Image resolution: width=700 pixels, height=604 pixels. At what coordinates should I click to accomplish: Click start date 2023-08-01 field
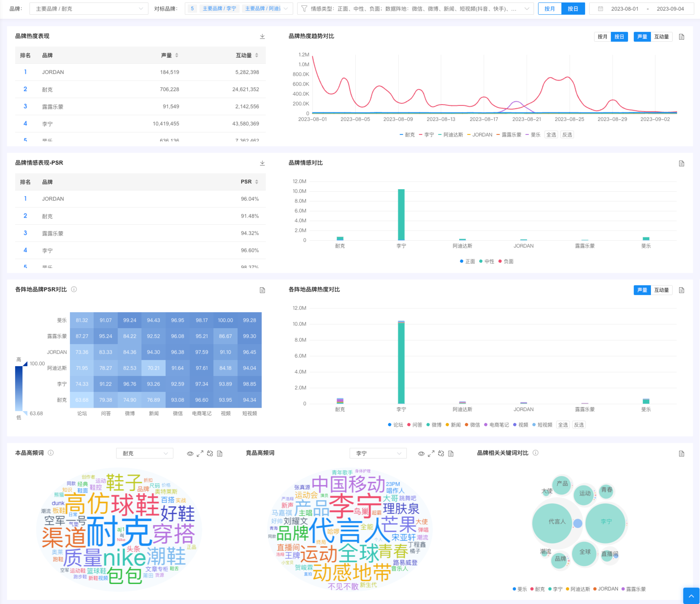pyautogui.click(x=625, y=9)
